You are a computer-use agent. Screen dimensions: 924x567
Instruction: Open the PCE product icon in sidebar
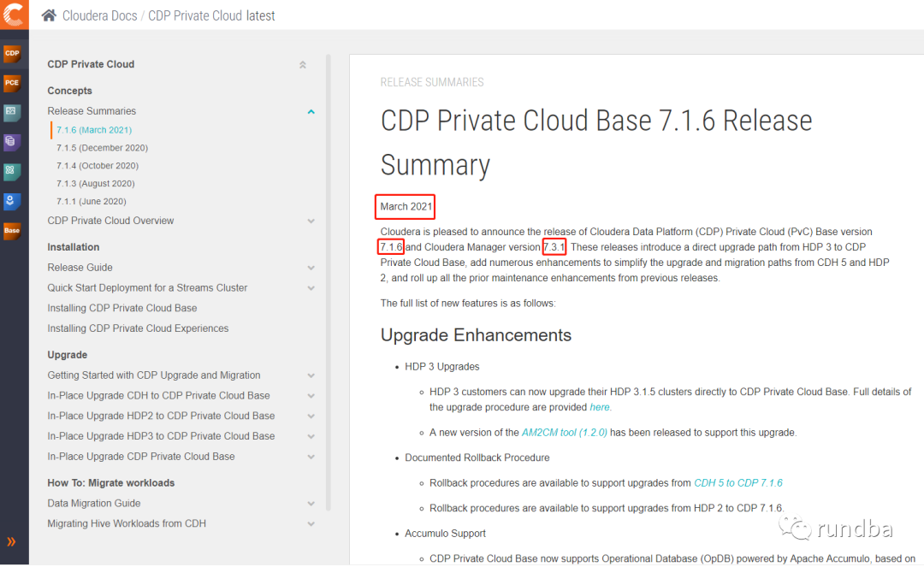coord(12,83)
